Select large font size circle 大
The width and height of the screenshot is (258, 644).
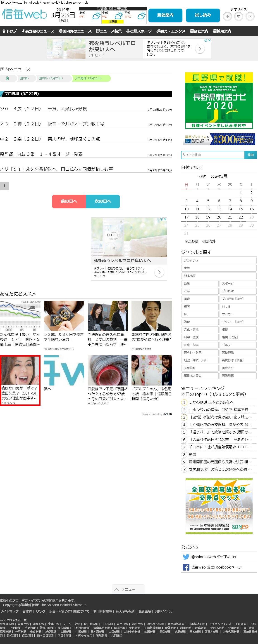(250, 16)
